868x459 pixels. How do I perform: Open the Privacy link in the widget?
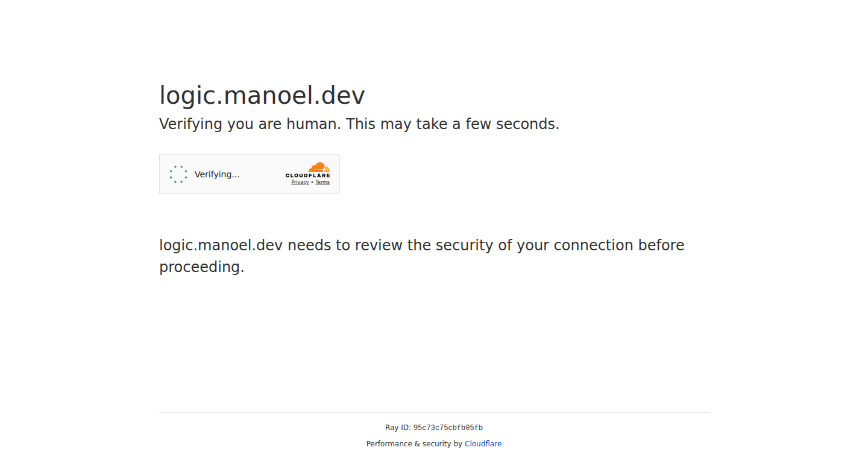click(x=300, y=182)
